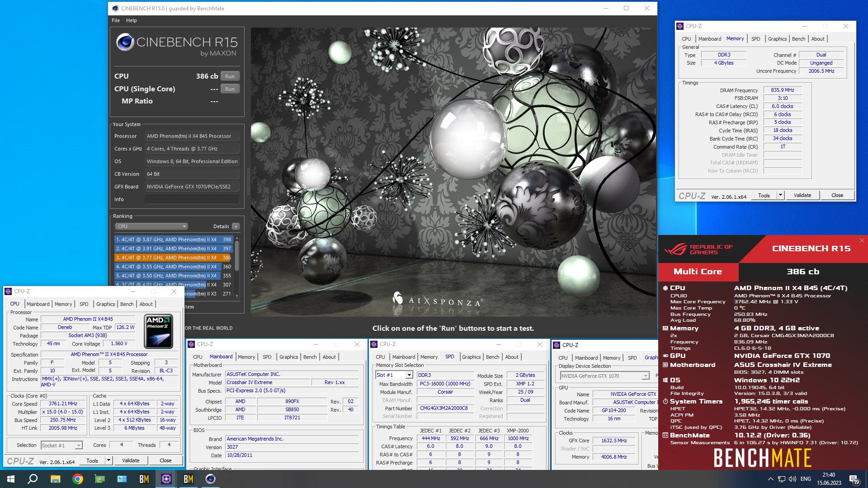This screenshot has width=868, height=488.
Task: Open Mainboard tab in CPU-Z CPU window
Action: click(x=38, y=304)
